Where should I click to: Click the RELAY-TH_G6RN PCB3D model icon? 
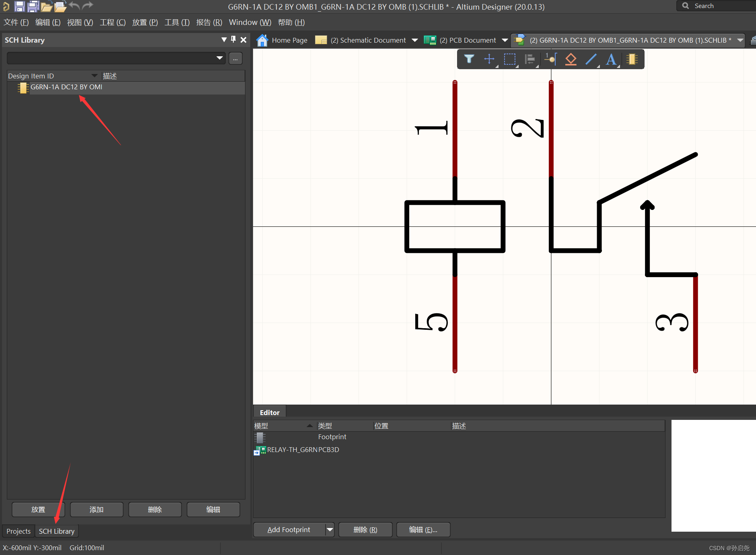260,450
